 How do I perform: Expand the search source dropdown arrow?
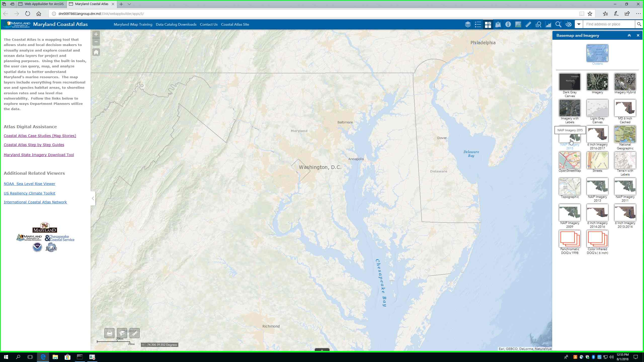click(579, 24)
